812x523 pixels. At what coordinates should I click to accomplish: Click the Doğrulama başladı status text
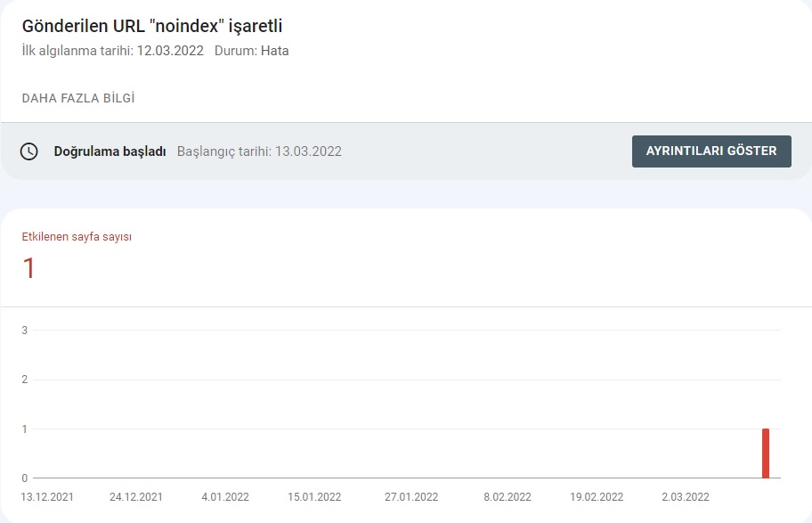[x=110, y=151]
